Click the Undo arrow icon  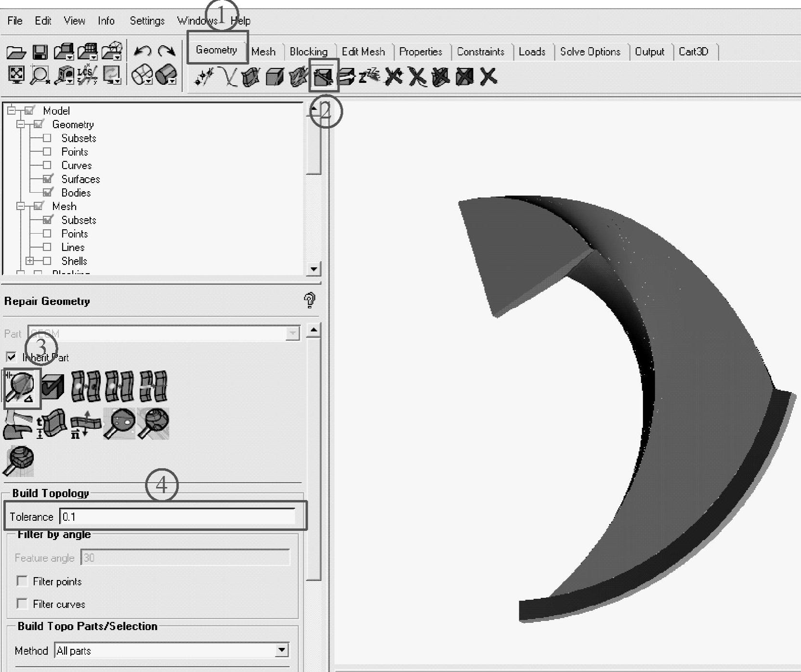(x=143, y=51)
